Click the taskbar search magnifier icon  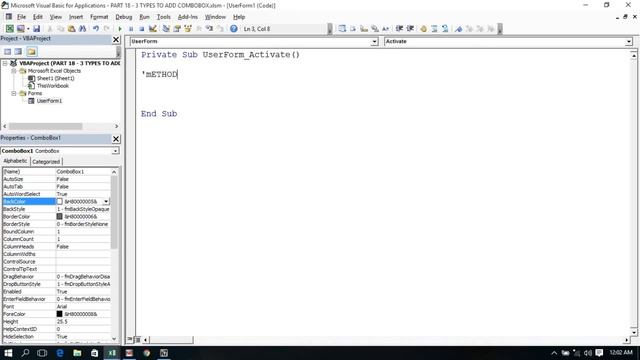click(25, 353)
